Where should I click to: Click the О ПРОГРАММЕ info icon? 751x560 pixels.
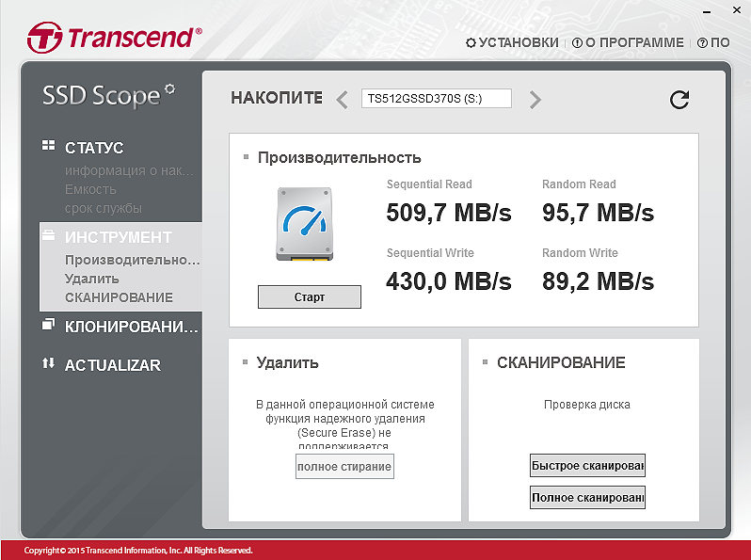tap(577, 43)
